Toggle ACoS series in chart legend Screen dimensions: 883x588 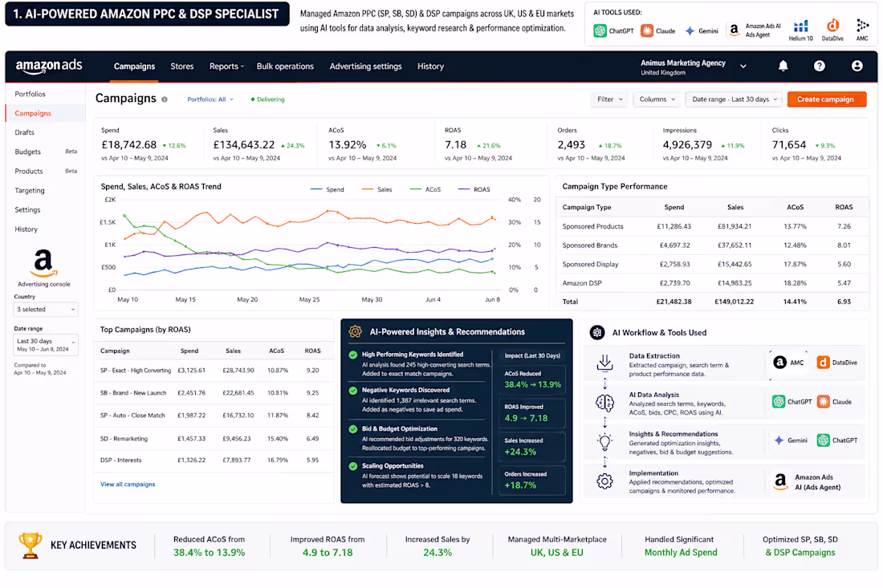click(425, 189)
